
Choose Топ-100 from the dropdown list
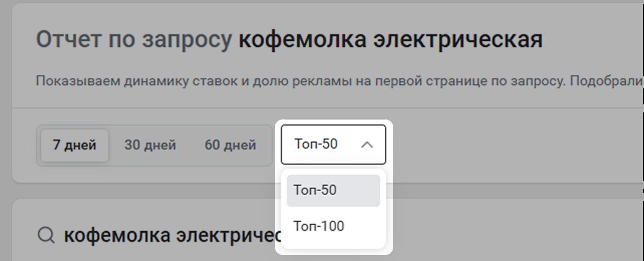(x=319, y=226)
